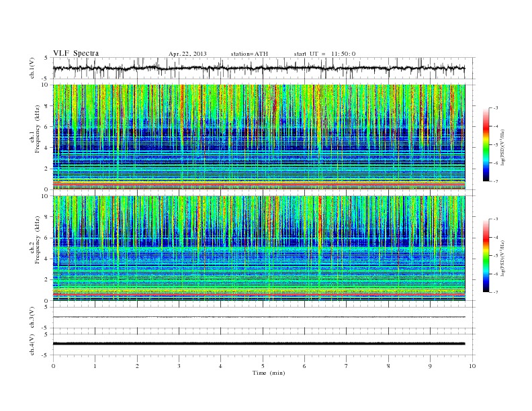532x411 pixels.
Task: Click the 'ch.4(V)' axis label
Action: tap(32, 345)
